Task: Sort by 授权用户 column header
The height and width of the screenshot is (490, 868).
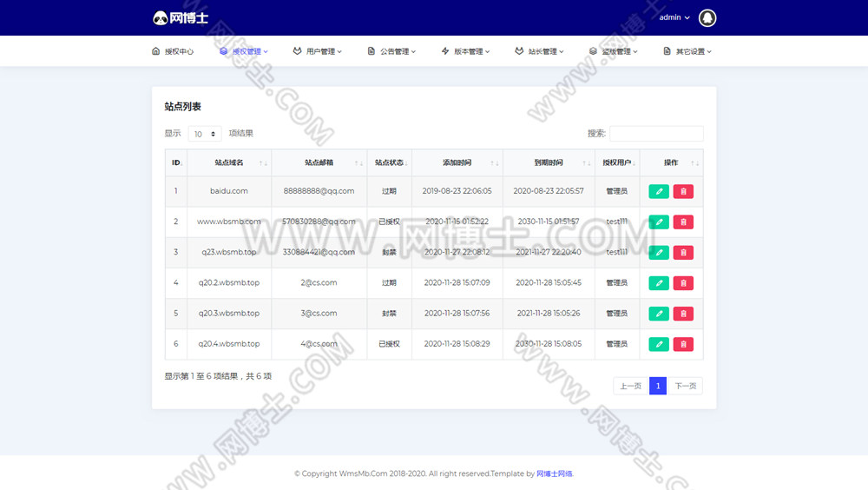Action: point(617,162)
